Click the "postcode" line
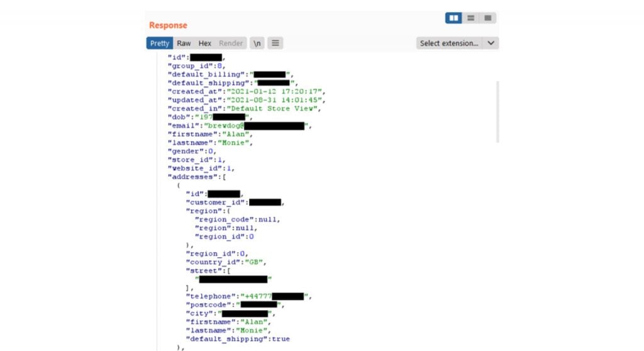 (235, 305)
